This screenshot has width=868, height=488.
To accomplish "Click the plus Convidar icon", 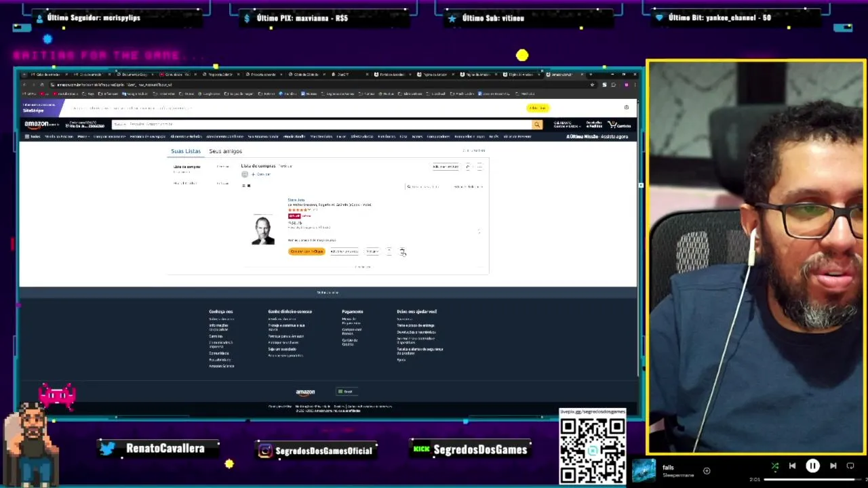I will point(253,174).
